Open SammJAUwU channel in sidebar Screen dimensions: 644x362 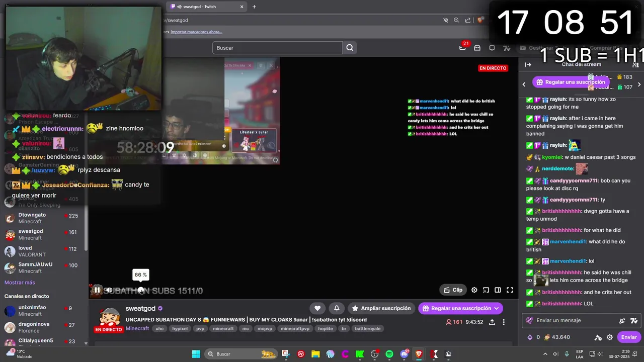point(43,268)
